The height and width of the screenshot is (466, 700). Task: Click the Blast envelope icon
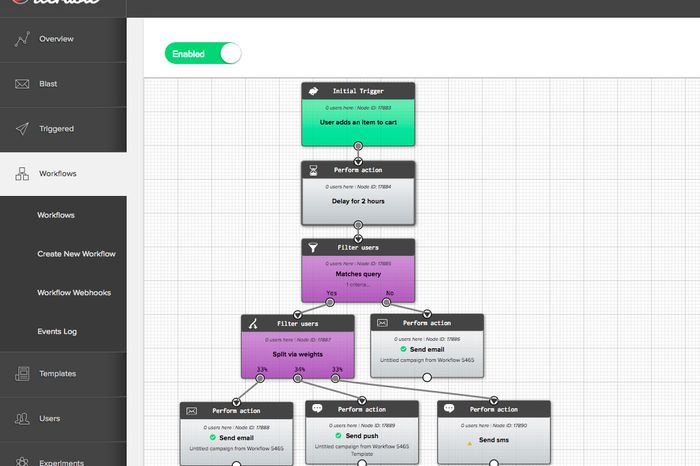coord(22,84)
